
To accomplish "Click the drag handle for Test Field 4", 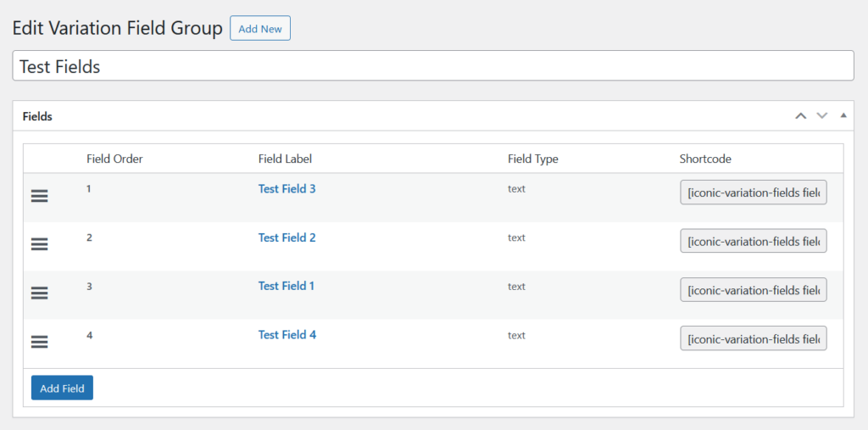I will 39,342.
